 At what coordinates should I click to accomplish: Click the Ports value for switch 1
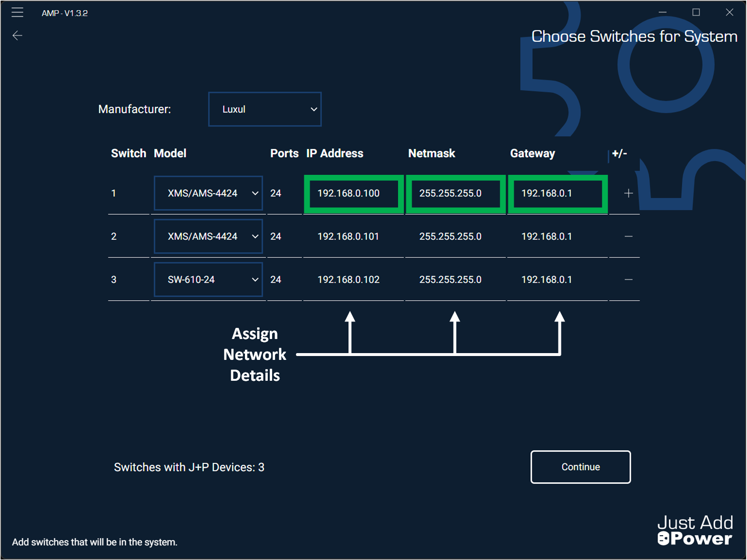(276, 193)
